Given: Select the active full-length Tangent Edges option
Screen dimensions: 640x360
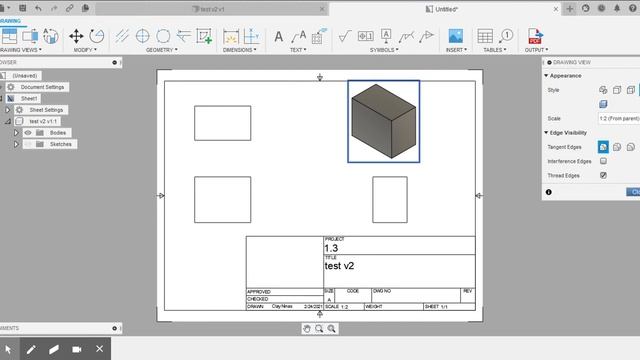Looking at the screenshot, I should click(603, 147).
